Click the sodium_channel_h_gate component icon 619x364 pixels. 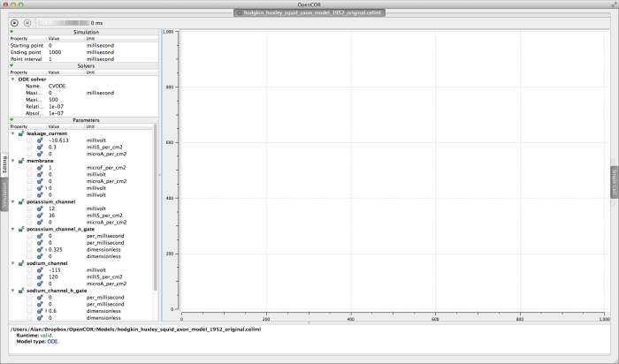(20, 290)
